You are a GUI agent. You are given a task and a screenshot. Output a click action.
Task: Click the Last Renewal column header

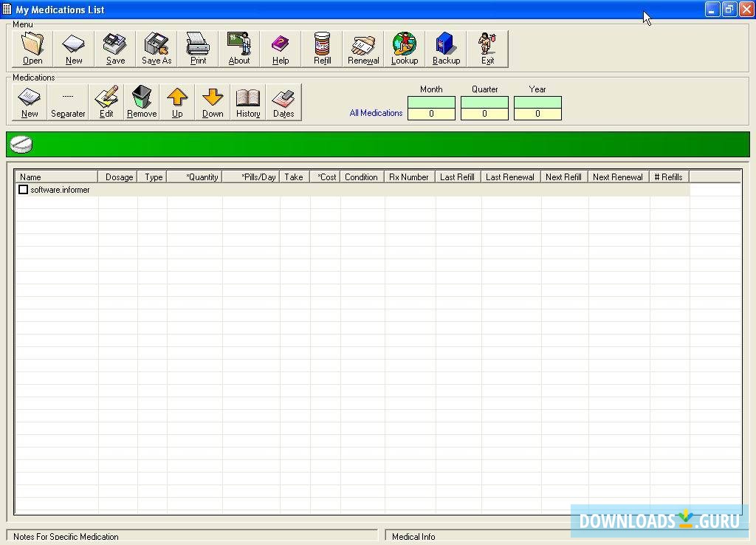(x=511, y=177)
